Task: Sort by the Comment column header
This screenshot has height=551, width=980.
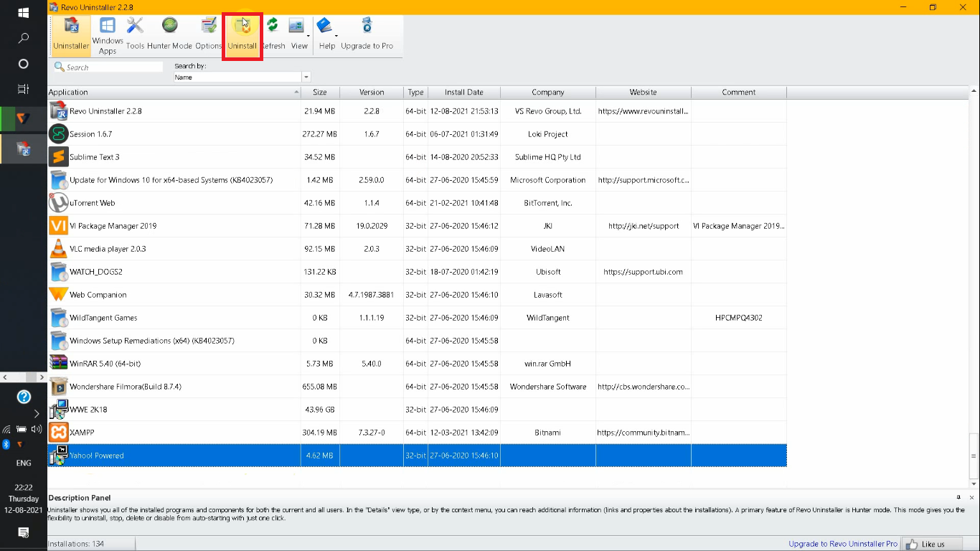Action: 739,92
